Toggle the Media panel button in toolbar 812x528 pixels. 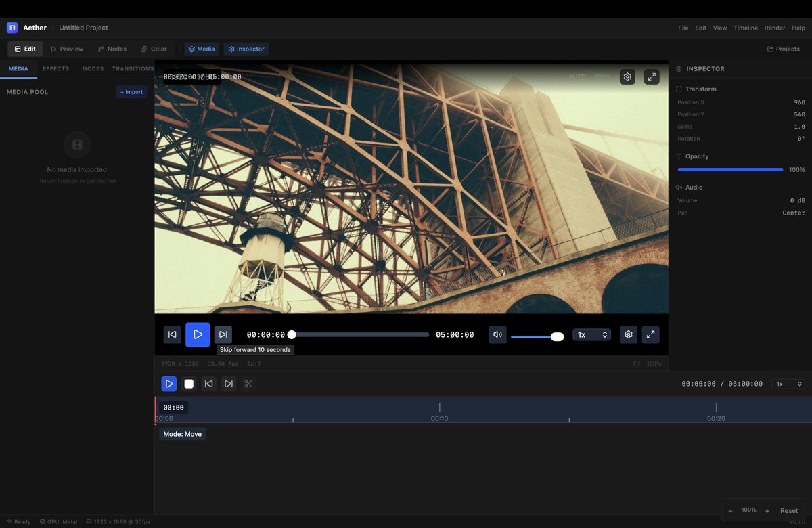[202, 49]
